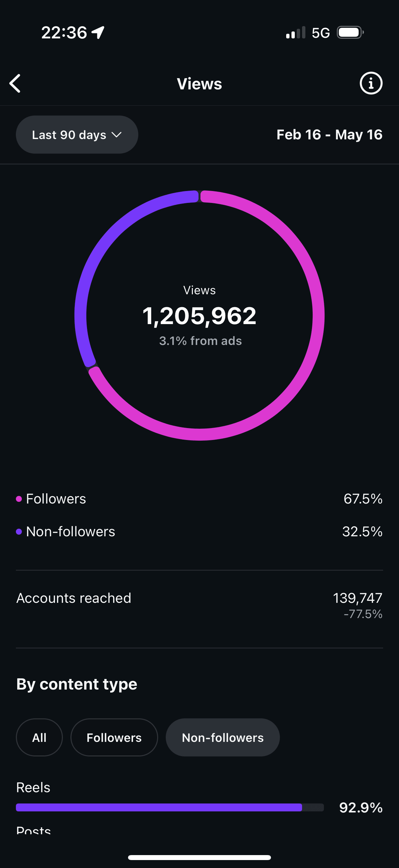Tap the 139,747 accounts reached value
The image size is (399, 868).
tap(358, 598)
